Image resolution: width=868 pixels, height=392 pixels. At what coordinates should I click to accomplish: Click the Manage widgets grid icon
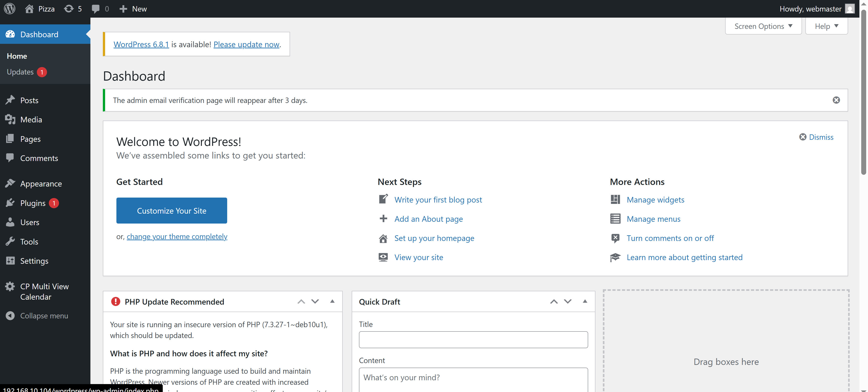point(615,199)
